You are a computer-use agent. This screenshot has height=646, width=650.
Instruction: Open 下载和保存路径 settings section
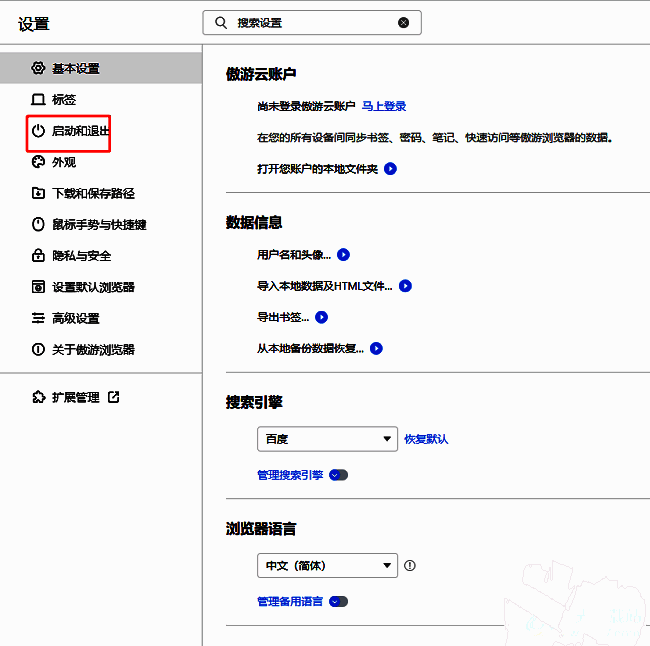coord(93,193)
